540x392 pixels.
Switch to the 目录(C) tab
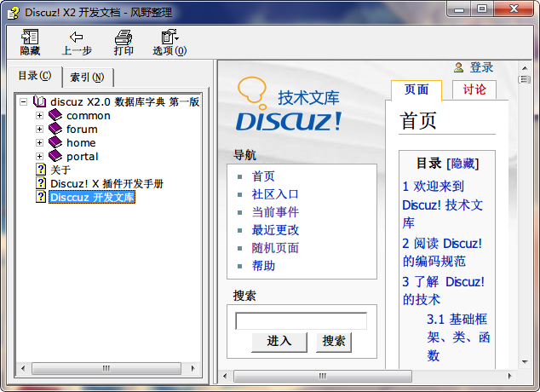(x=35, y=76)
